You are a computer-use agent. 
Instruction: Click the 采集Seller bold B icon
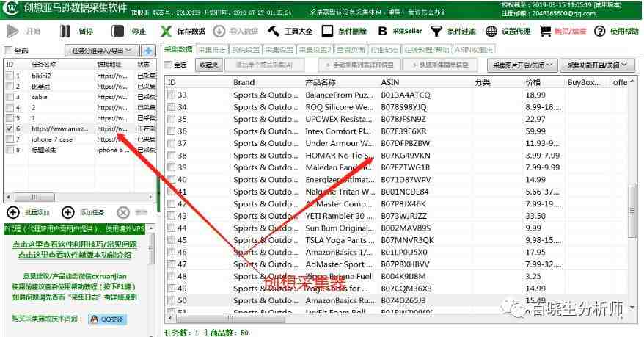[382, 32]
